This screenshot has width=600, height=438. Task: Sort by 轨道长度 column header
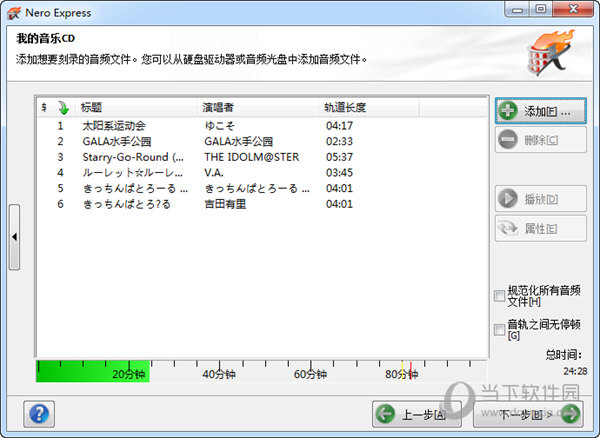click(x=369, y=107)
